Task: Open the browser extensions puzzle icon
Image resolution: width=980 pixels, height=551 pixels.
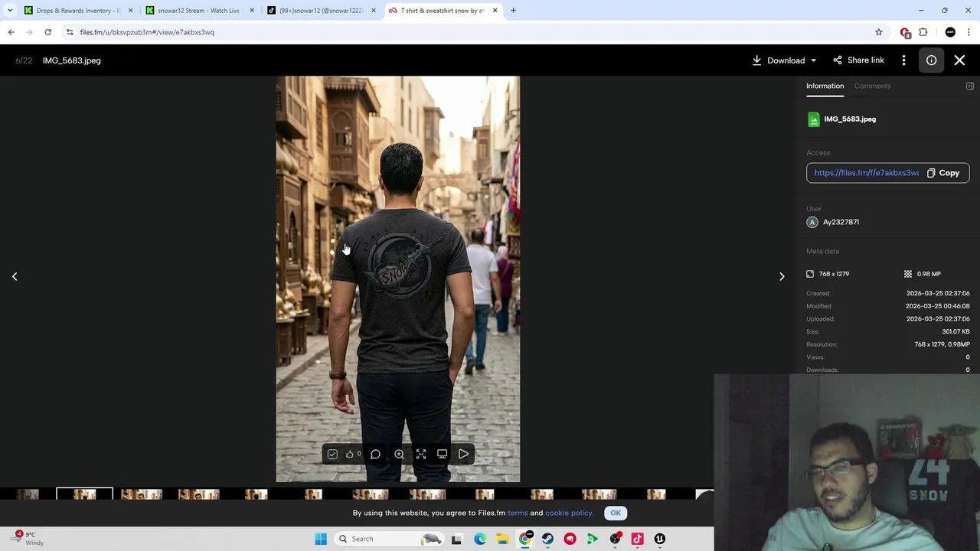Action: [923, 32]
